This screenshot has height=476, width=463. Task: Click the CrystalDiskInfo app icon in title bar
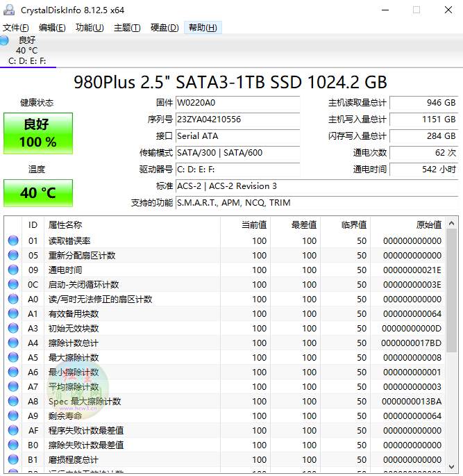coord(10,10)
